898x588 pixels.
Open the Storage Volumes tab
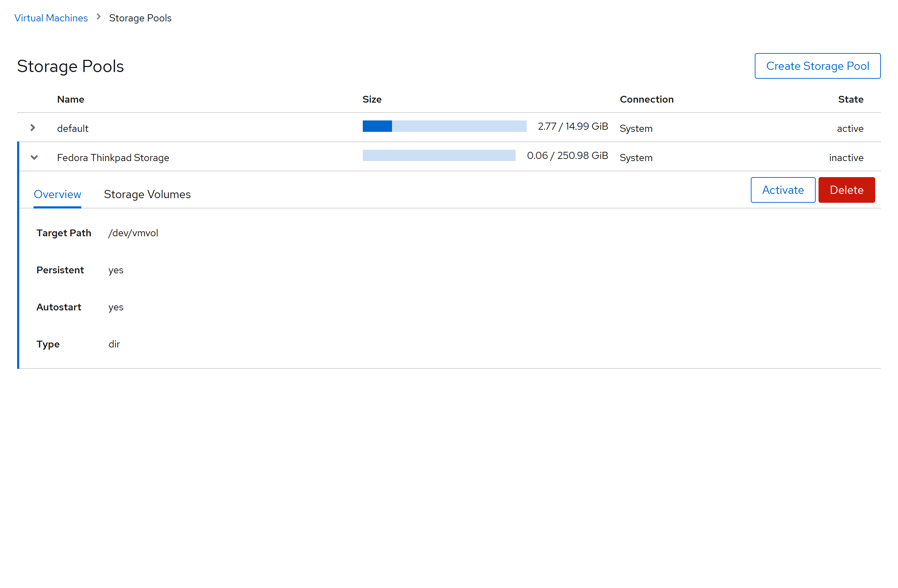click(147, 194)
